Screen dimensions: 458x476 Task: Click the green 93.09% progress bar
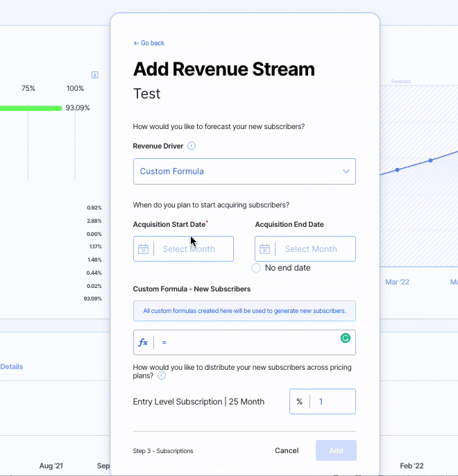coord(31,108)
